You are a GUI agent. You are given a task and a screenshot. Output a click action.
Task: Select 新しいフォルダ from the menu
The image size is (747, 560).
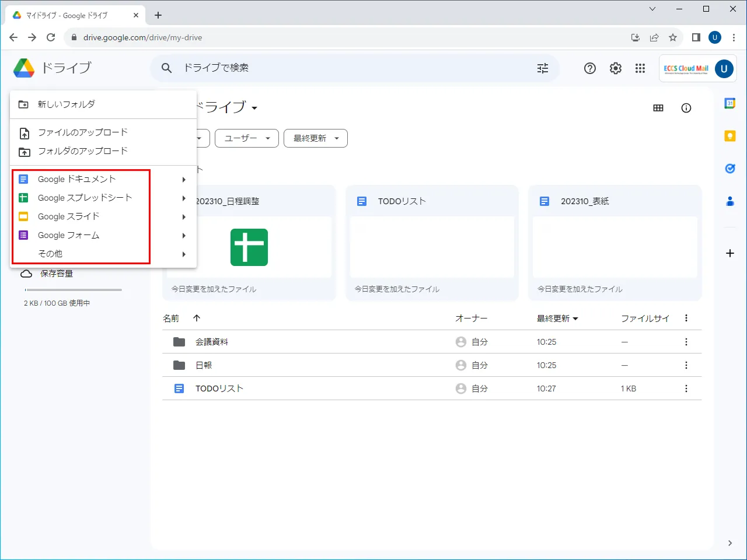pos(67,104)
